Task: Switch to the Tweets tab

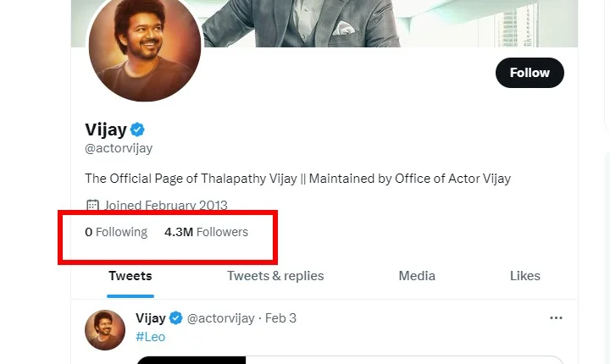Action: click(130, 276)
